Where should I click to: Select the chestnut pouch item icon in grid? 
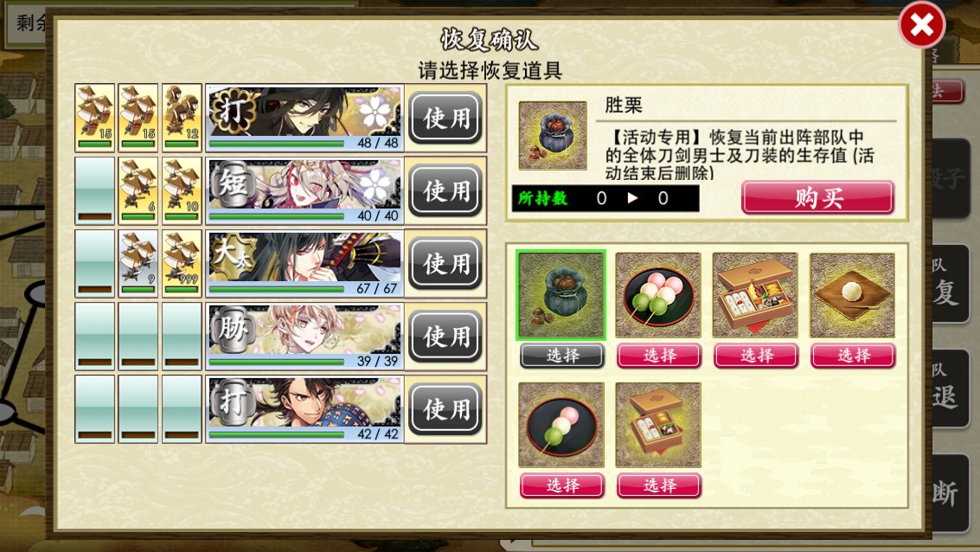[560, 295]
